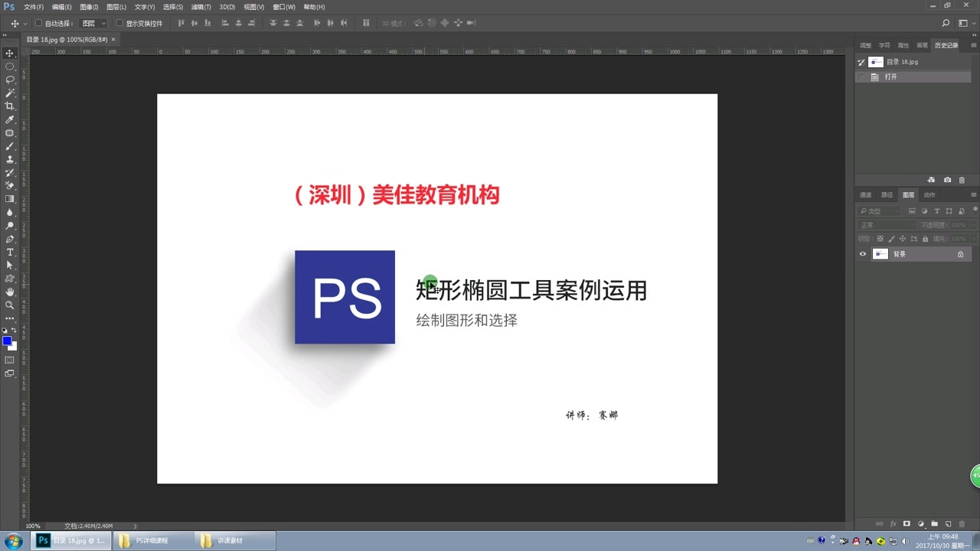Open the 图层 auto-select dropdown

pos(93,24)
